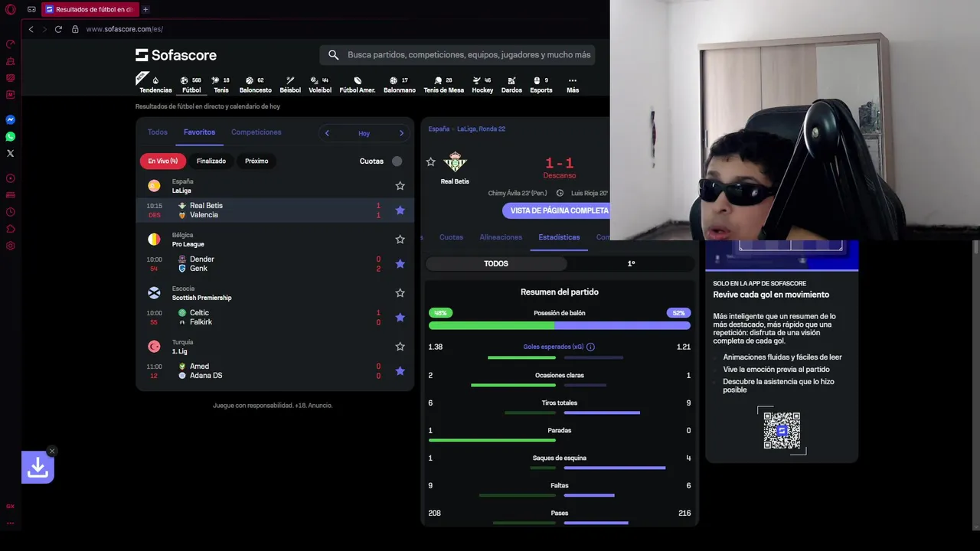Click LaLiga, Ronda 22 breadcrumb link
Image resolution: width=980 pixels, height=551 pixels.
(481, 129)
